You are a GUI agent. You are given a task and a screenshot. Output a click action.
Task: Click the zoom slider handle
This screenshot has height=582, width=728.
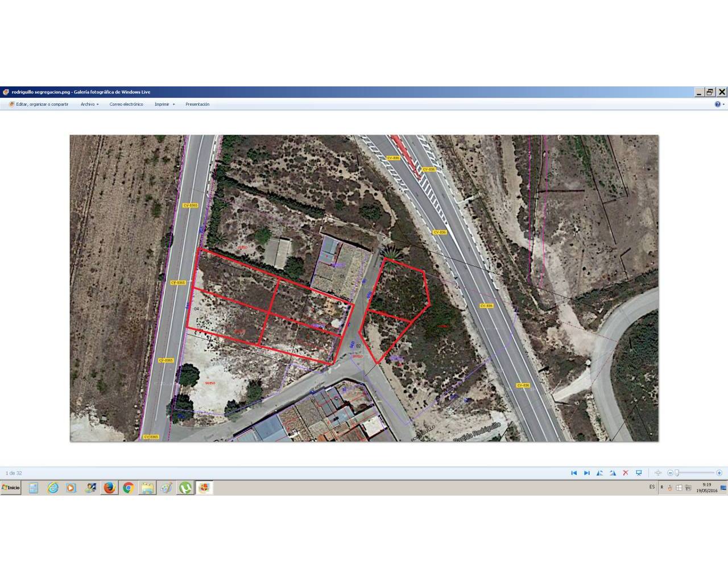pos(677,473)
